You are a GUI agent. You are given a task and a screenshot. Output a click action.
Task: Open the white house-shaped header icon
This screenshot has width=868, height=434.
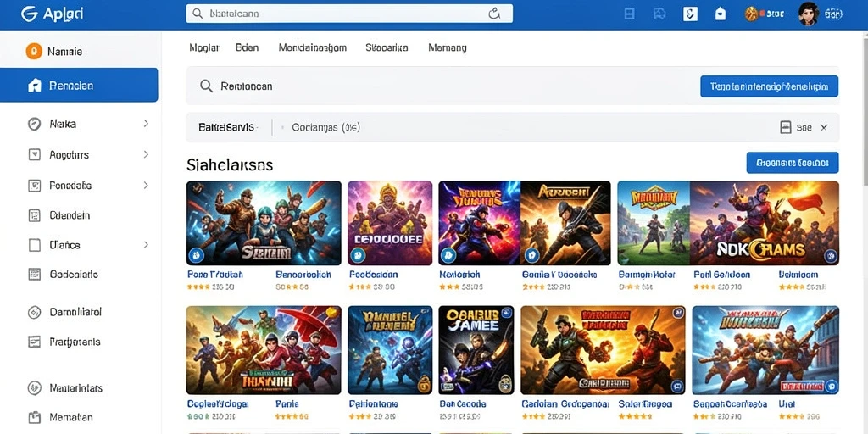tap(721, 14)
